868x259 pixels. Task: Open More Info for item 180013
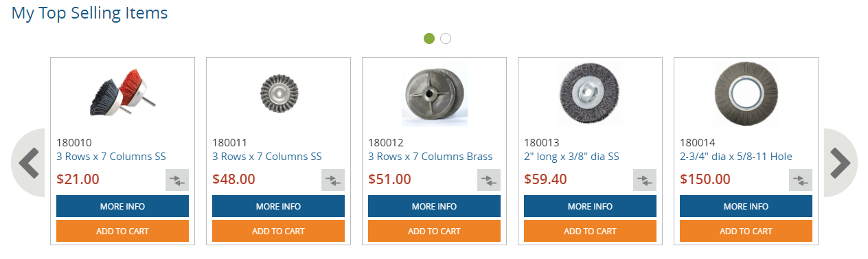pyautogui.click(x=590, y=206)
